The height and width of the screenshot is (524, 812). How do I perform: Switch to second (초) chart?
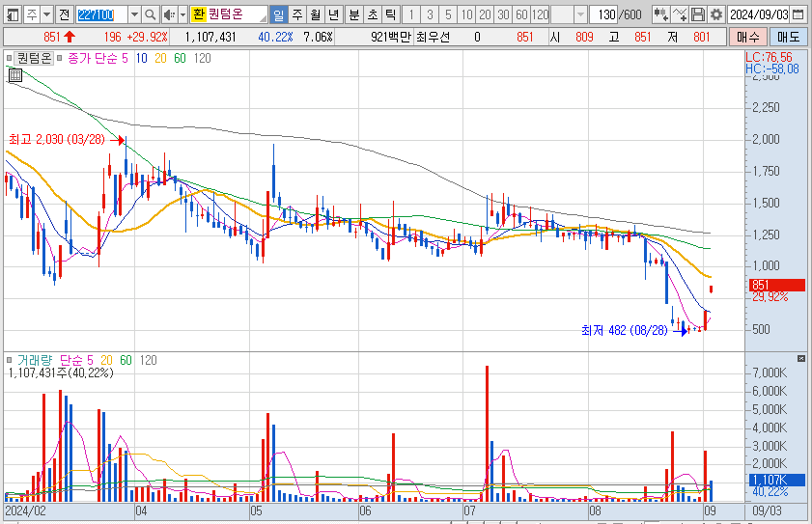pyautogui.click(x=373, y=14)
